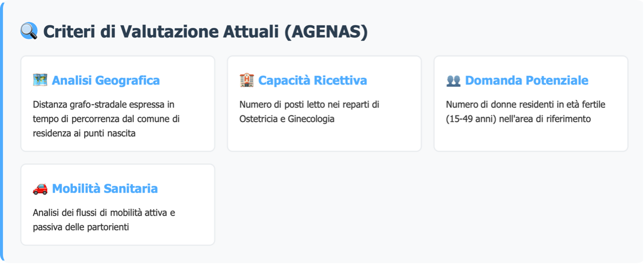The width and height of the screenshot is (644, 264).
Task: Click the people icon beside Domanda Potenziale
Action: point(453,81)
